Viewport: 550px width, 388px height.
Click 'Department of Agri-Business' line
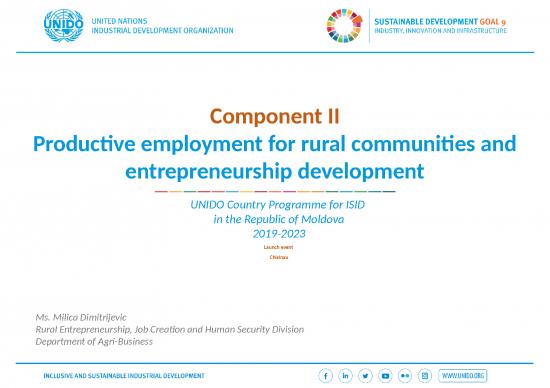pos(94,342)
